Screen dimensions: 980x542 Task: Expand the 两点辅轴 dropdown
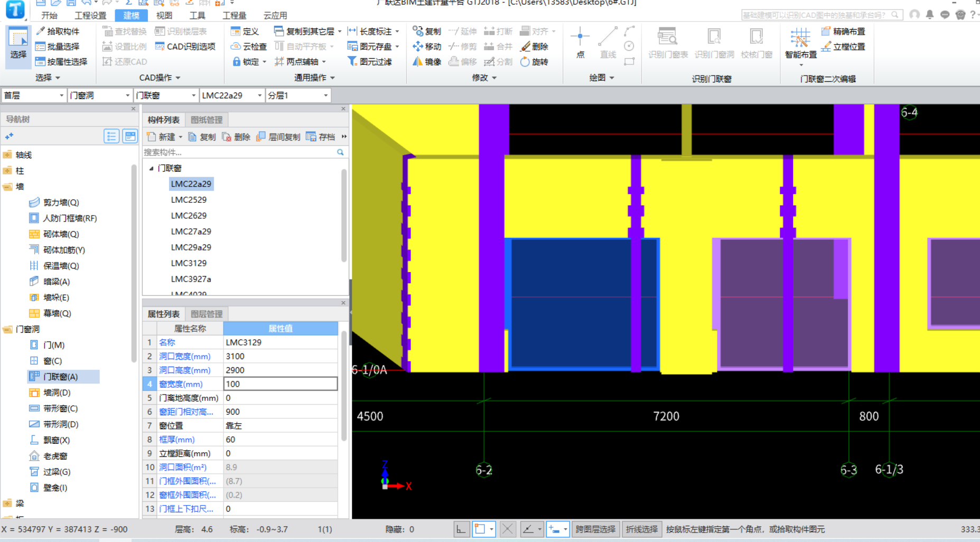(323, 62)
